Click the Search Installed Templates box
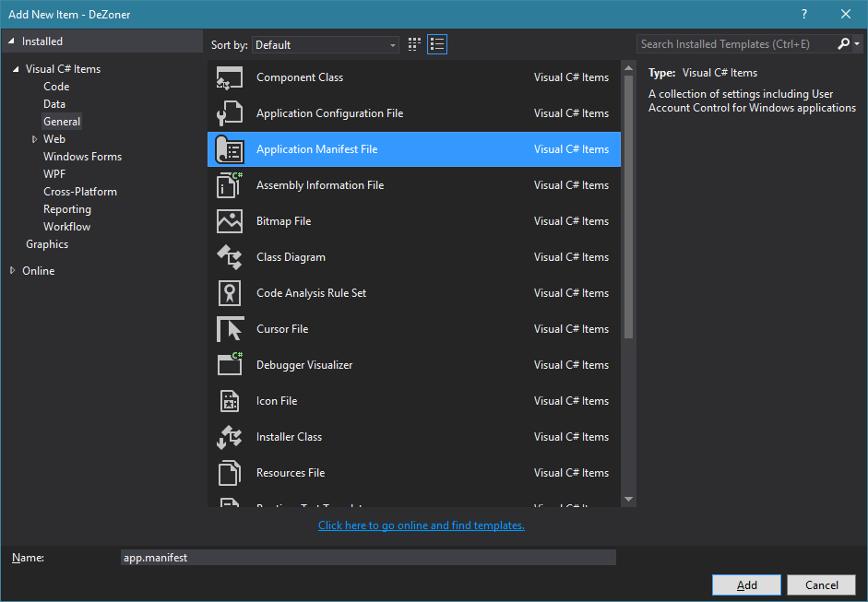 [736, 43]
